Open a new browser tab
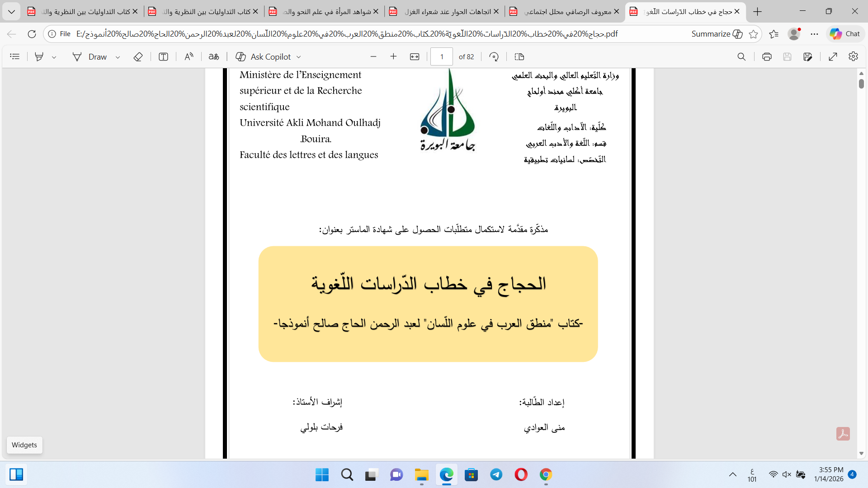This screenshot has width=868, height=488. [x=758, y=11]
